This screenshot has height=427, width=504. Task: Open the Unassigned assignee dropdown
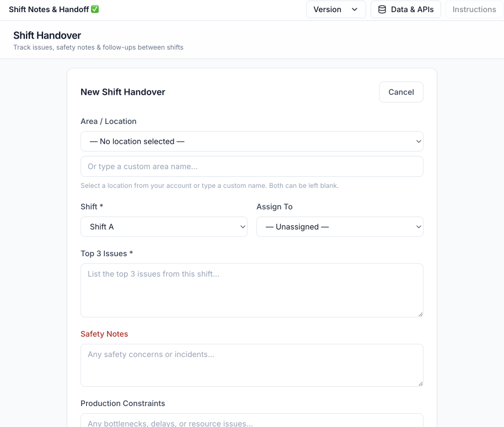(x=340, y=227)
